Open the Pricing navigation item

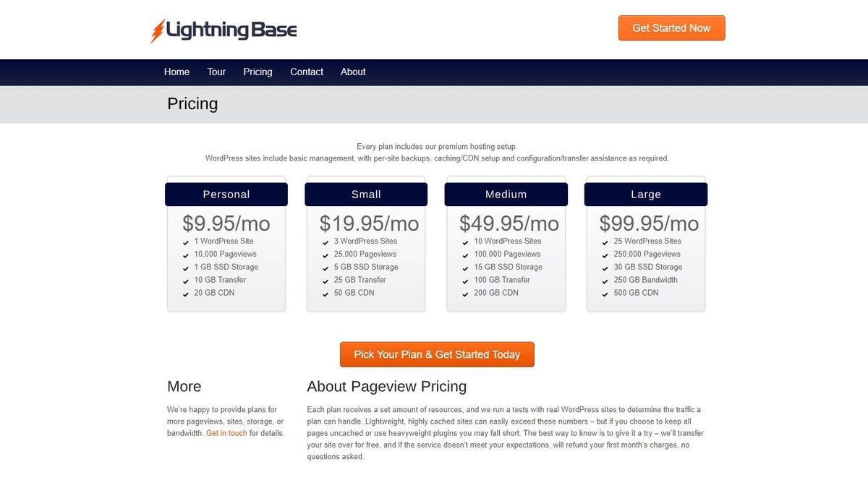(x=258, y=72)
